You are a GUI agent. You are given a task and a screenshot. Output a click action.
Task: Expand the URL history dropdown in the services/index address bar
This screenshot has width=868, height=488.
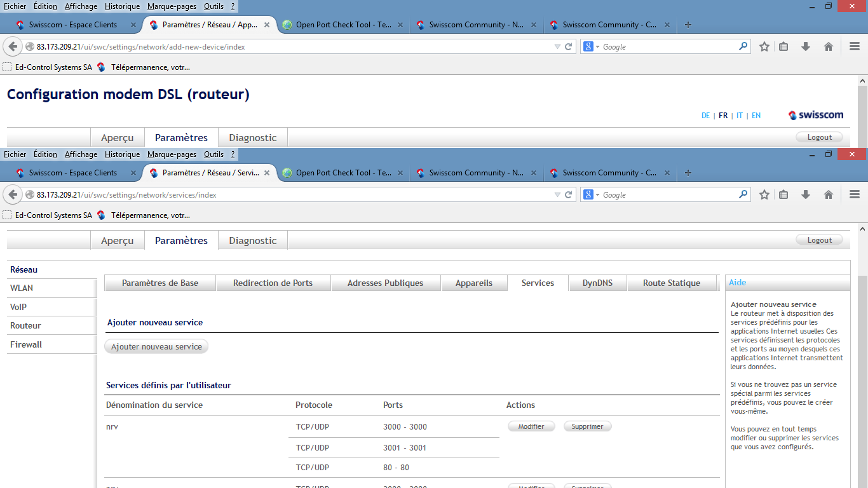tap(557, 195)
